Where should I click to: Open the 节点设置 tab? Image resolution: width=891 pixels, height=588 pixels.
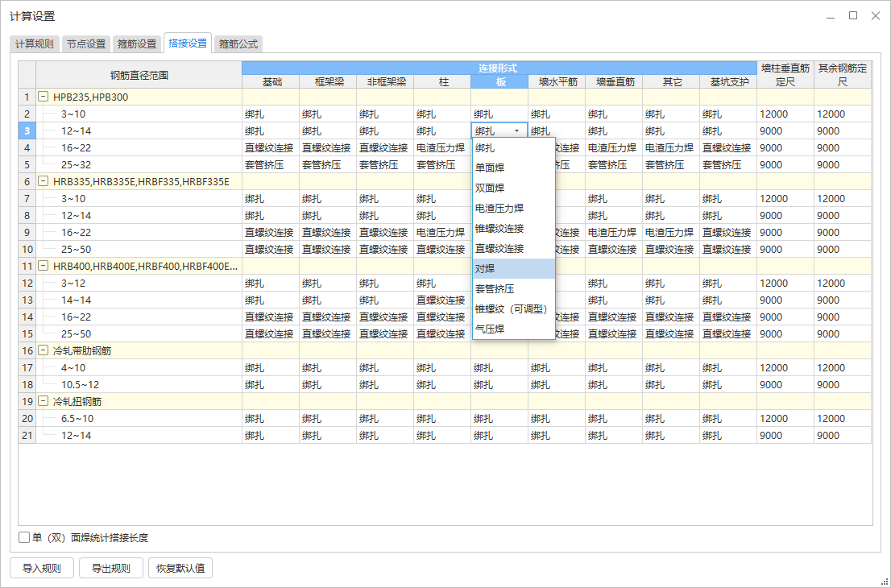point(86,44)
